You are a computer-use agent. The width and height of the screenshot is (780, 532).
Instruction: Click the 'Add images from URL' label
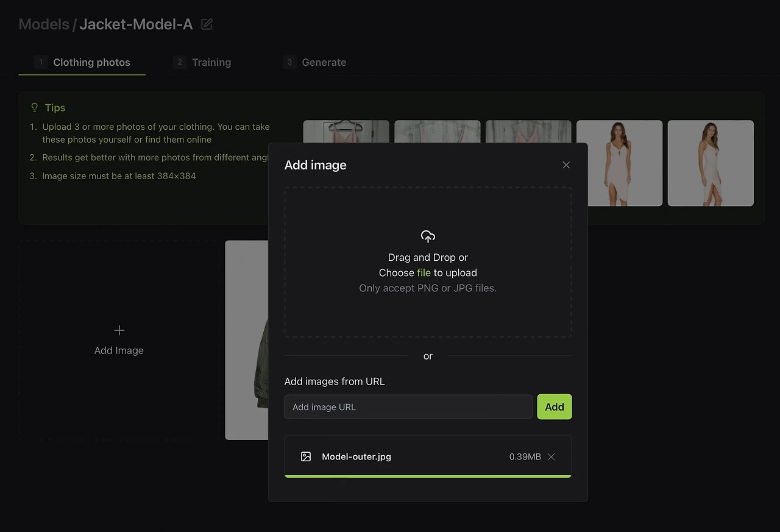[x=335, y=381]
